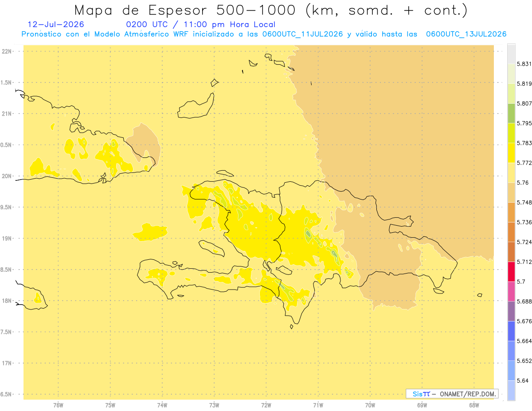Viewport: 532px width, 411px height.
Task: Click the '5.76' scale value
Action: tap(523, 183)
